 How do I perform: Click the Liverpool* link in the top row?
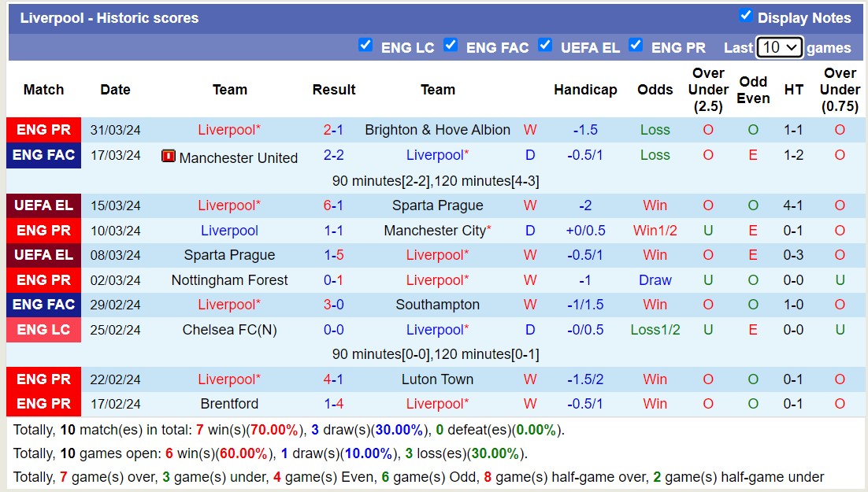[x=229, y=130]
